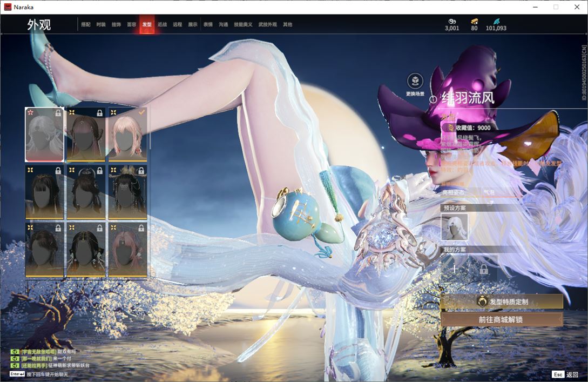The height and width of the screenshot is (382, 588).
Task: Open the 展示 display tab
Action: 193,24
